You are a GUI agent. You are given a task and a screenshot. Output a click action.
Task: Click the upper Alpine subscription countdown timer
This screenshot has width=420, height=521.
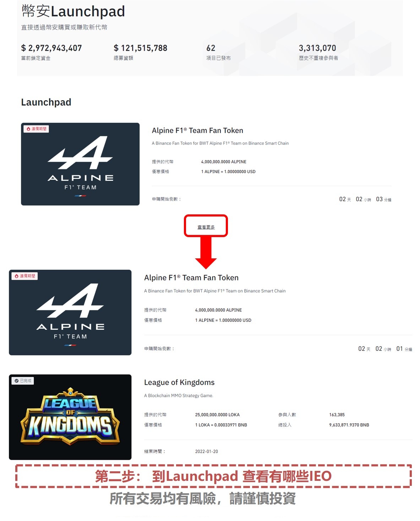[x=365, y=199]
